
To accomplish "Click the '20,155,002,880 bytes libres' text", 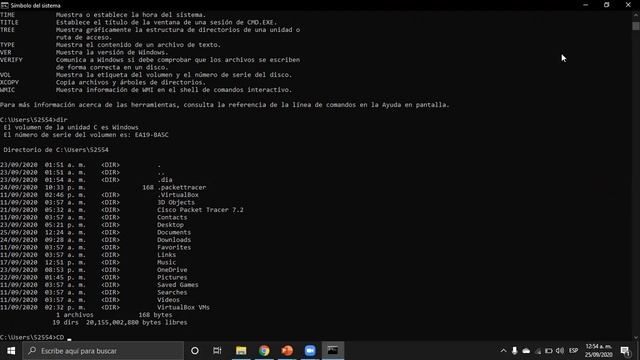I will tap(137, 322).
